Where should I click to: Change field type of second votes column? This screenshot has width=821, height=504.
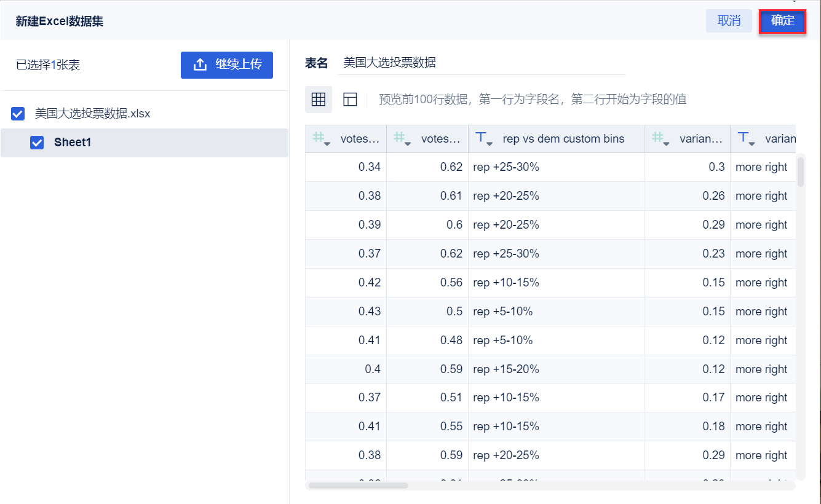click(400, 139)
